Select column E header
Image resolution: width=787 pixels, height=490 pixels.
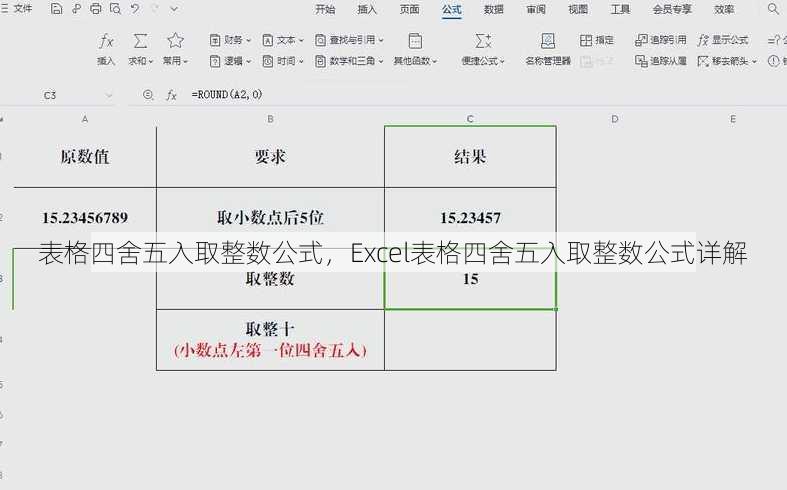coord(733,119)
